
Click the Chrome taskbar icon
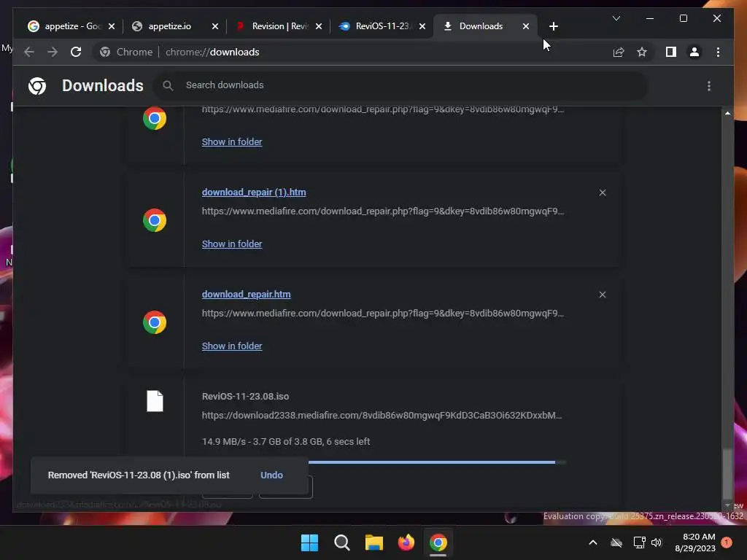click(x=438, y=542)
